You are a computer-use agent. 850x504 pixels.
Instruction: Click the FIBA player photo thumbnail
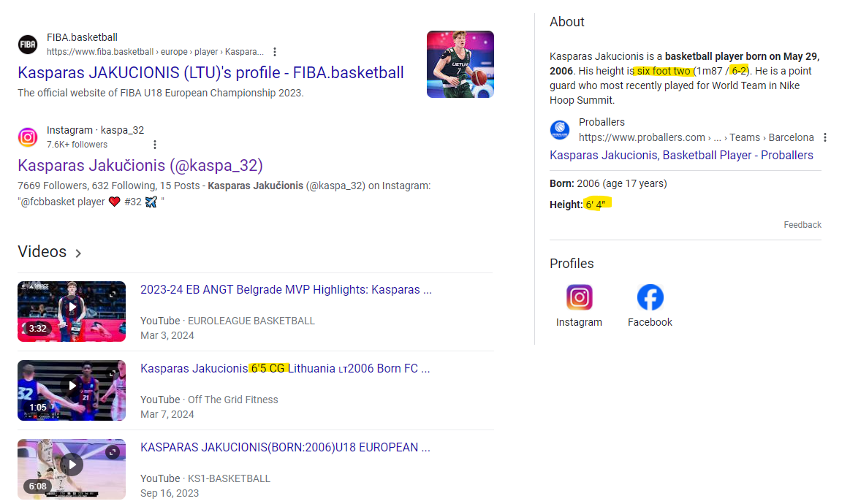pyautogui.click(x=460, y=64)
